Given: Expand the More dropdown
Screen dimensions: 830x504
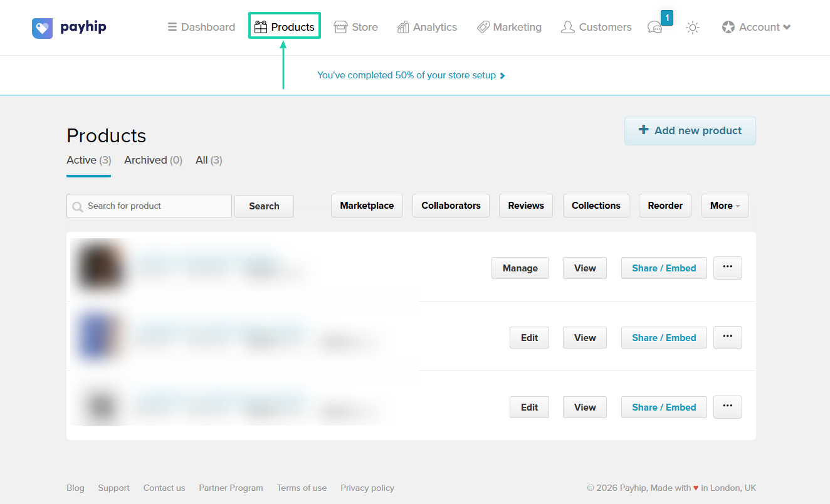Looking at the screenshot, I should [x=725, y=206].
